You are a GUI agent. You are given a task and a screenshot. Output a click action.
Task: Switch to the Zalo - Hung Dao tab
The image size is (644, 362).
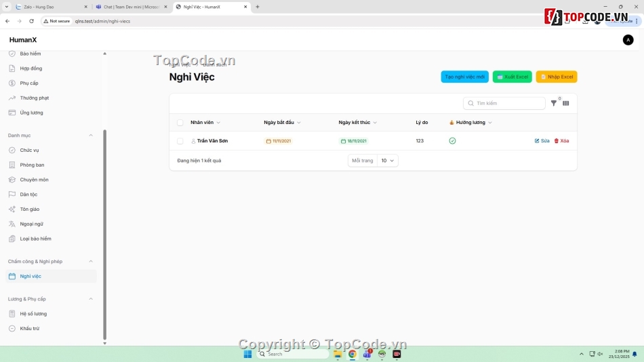coord(52,7)
